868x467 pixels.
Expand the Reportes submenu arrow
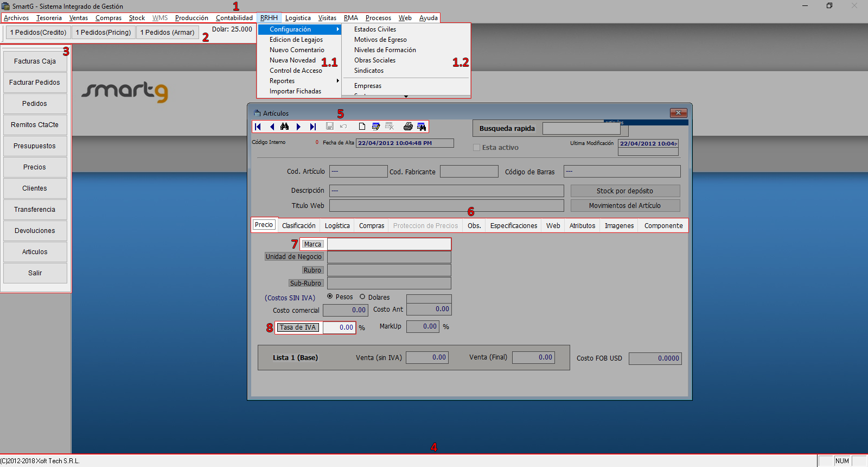click(337, 81)
